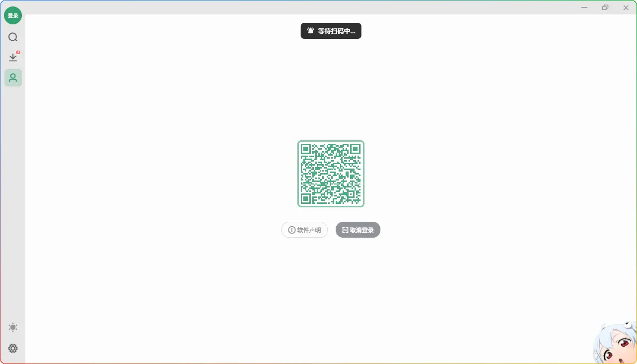The height and width of the screenshot is (364, 637).
Task: Open the search page from sidebar
Action: click(13, 37)
